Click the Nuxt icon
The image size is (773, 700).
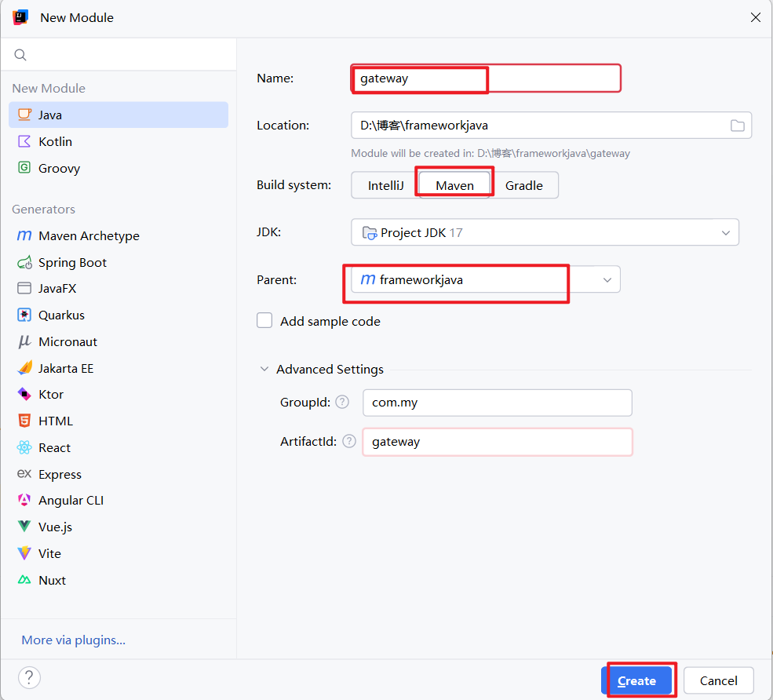pos(24,580)
